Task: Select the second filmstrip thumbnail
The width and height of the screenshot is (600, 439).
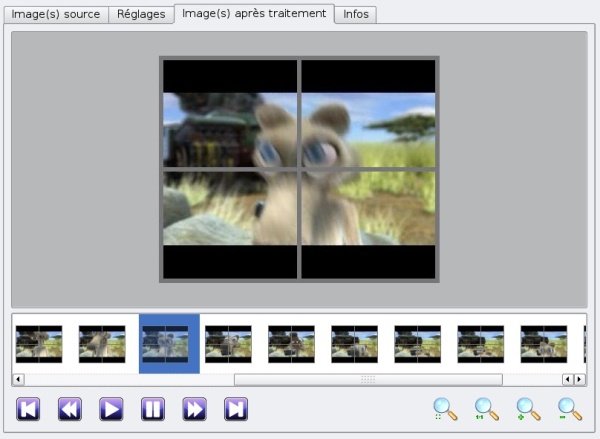Action: (x=102, y=344)
